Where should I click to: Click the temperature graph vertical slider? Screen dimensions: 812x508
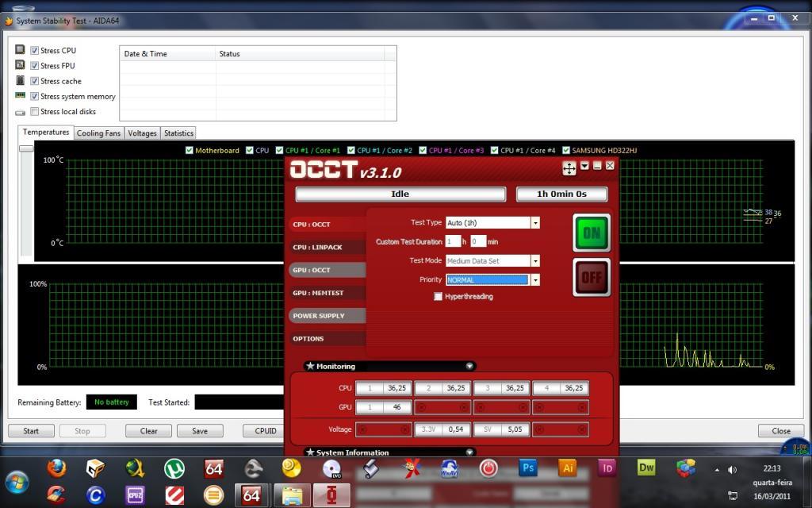[x=26, y=148]
